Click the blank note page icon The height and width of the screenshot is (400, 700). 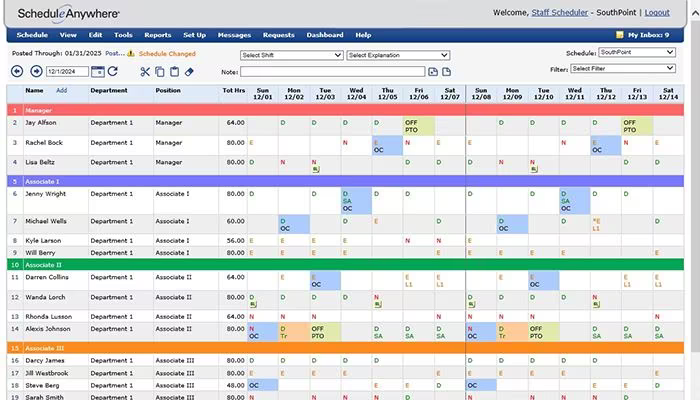click(446, 71)
